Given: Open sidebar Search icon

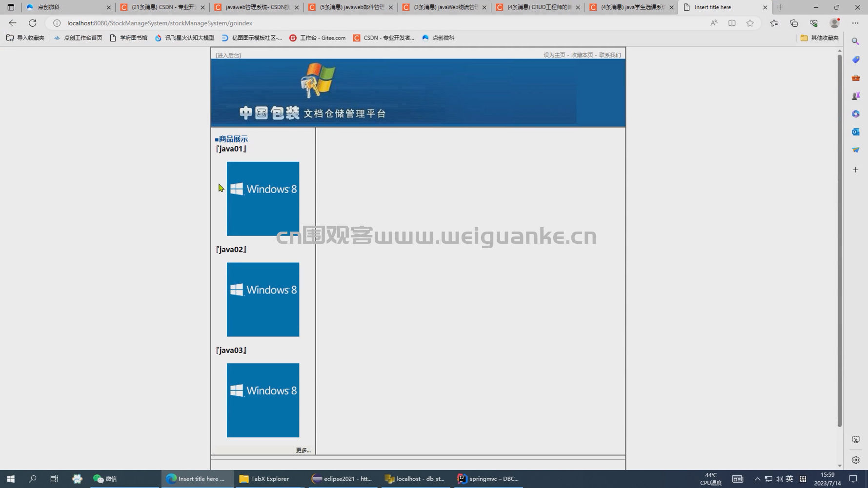Looking at the screenshot, I should pyautogui.click(x=855, y=41).
